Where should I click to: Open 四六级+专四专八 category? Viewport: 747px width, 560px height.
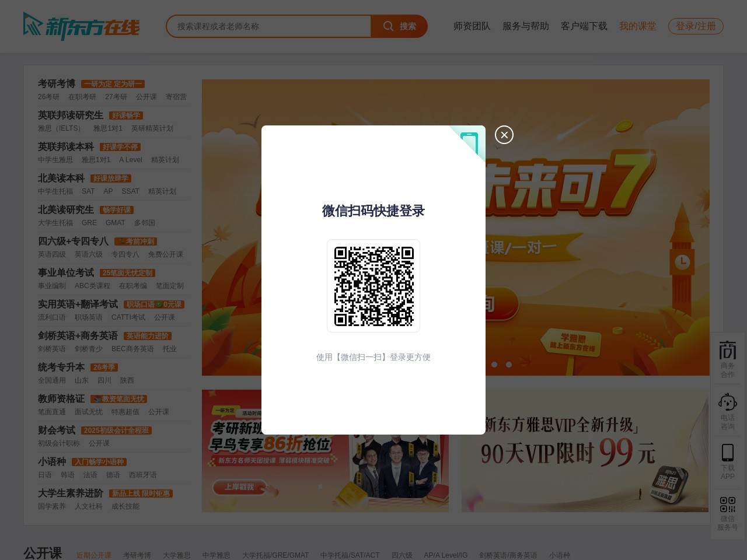(x=73, y=241)
